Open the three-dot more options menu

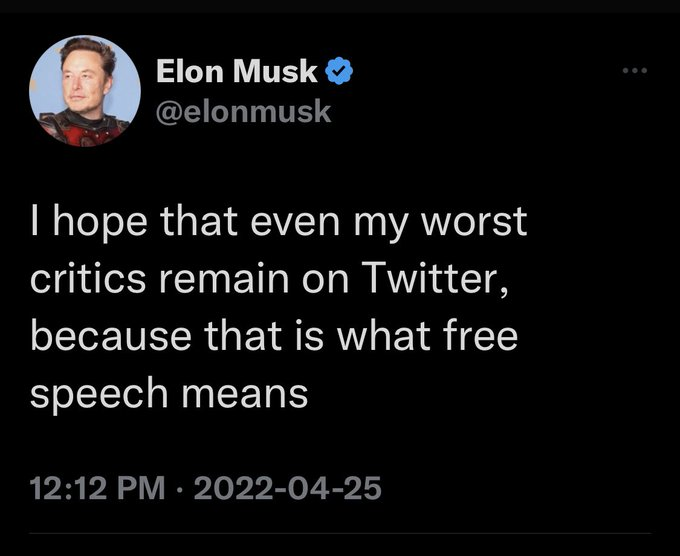[x=635, y=70]
